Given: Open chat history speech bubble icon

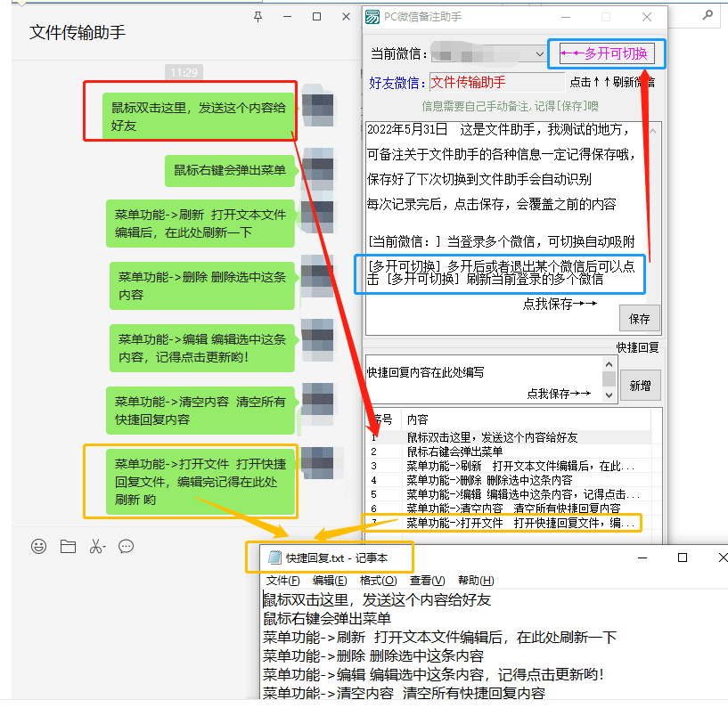Looking at the screenshot, I should (x=126, y=547).
